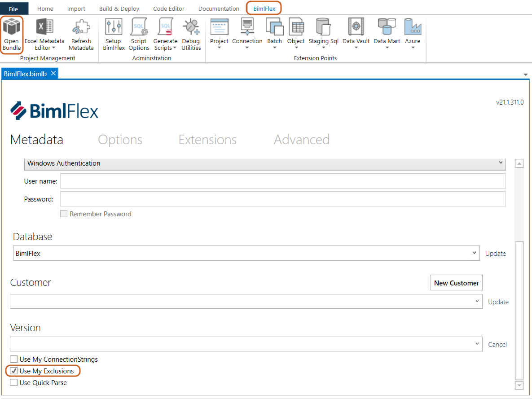Switch to the Import ribbon tab
Viewport: 532px width, 399px height.
(76, 9)
